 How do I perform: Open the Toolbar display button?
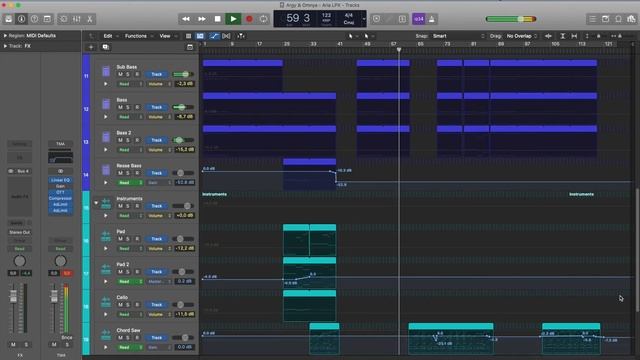click(x=47, y=19)
